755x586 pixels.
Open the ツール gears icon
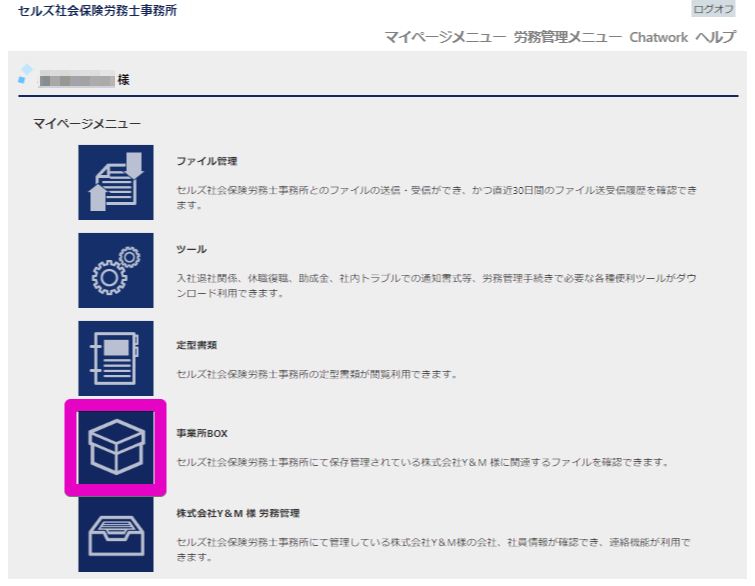click(116, 271)
